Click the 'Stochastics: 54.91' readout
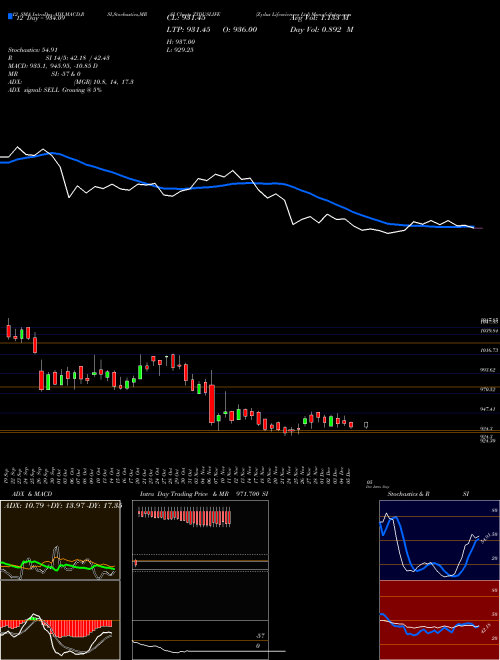Viewport: 500px width, 660px height. 32,50
